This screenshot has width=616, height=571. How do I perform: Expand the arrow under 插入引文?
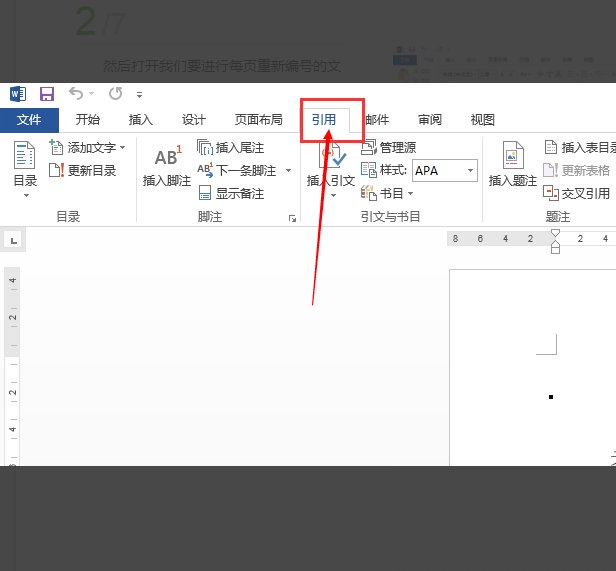[x=333, y=195]
